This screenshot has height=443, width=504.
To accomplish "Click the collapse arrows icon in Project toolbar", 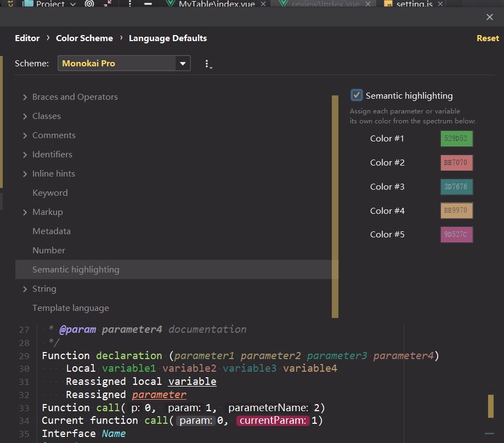I will pyautogui.click(x=107, y=3).
